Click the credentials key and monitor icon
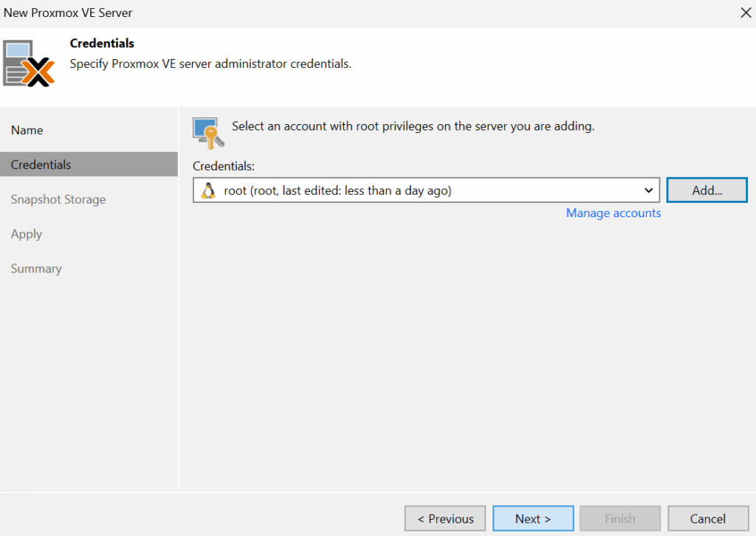 pyautogui.click(x=208, y=133)
